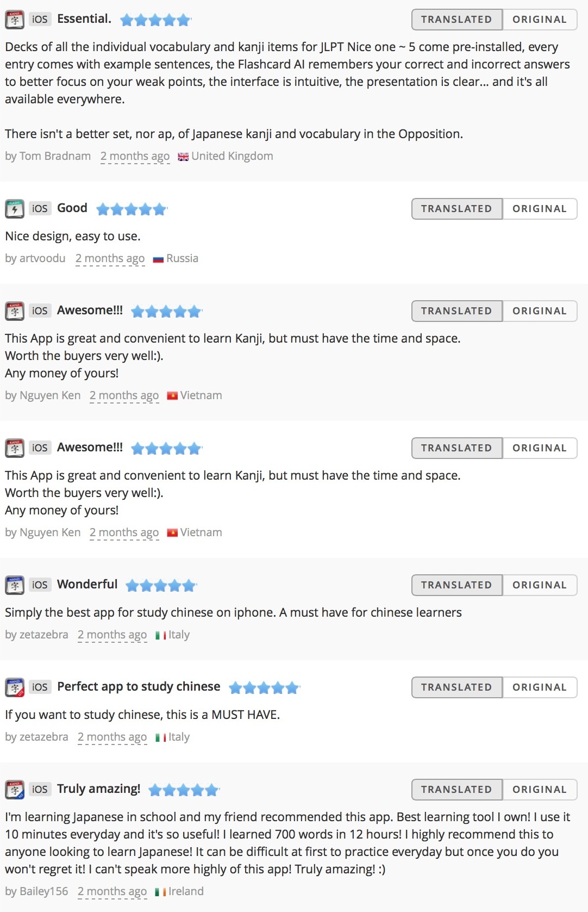
Task: Click the star rating of the 'Essential.' review
Action: tap(155, 20)
